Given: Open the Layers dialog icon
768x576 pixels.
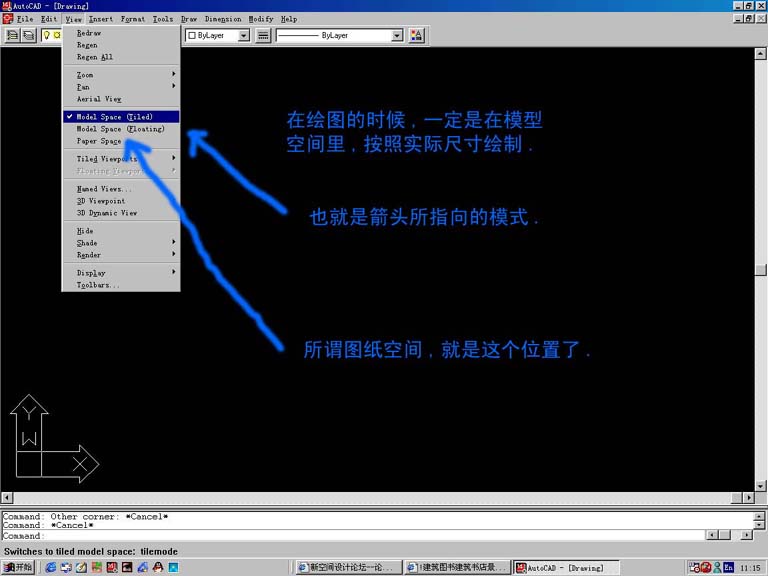Looking at the screenshot, I should (29, 35).
